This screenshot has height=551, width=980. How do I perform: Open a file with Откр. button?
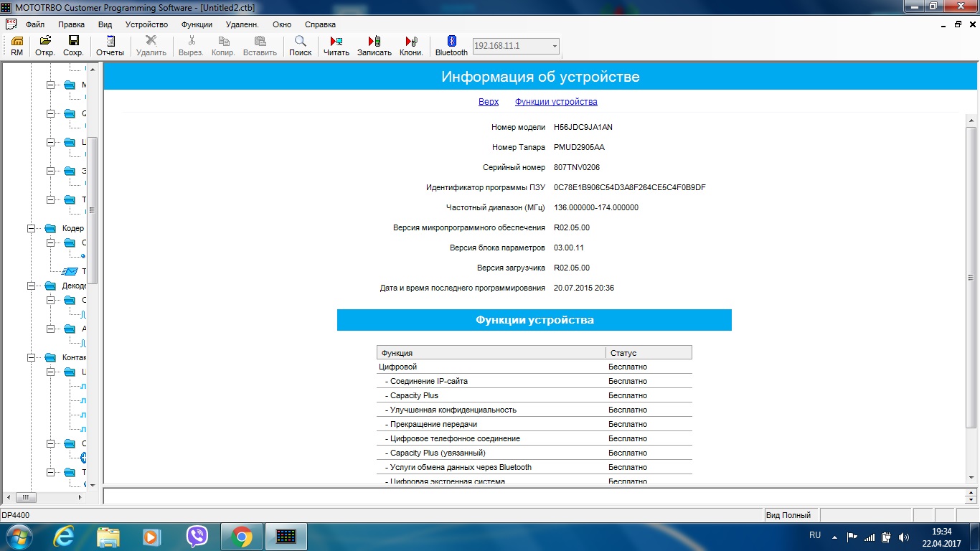45,46
